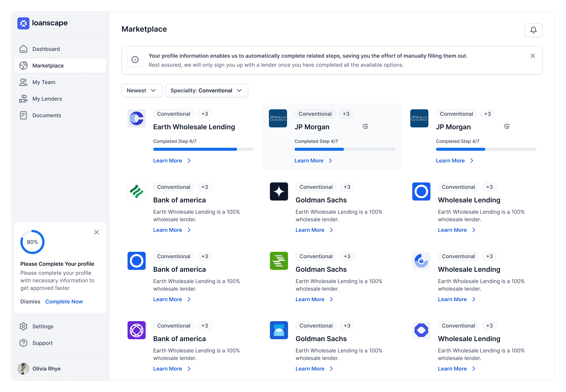Image resolution: width=566 pixels, height=392 pixels.
Task: Click the loanscape logo icon
Action: [x=23, y=23]
